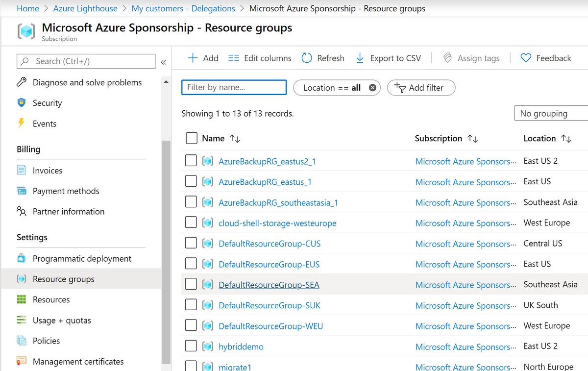
Task: Check the cloud-shell-storage-westeurope row checkbox
Action: pyautogui.click(x=191, y=222)
